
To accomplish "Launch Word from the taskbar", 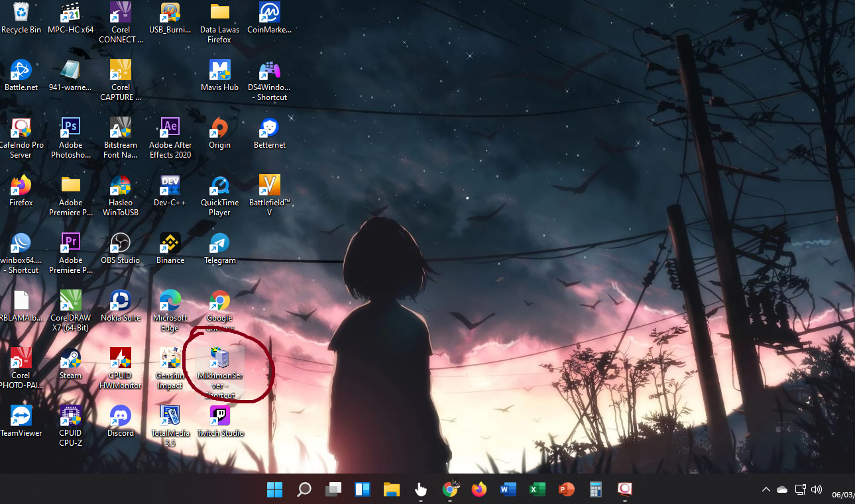I will [x=508, y=489].
